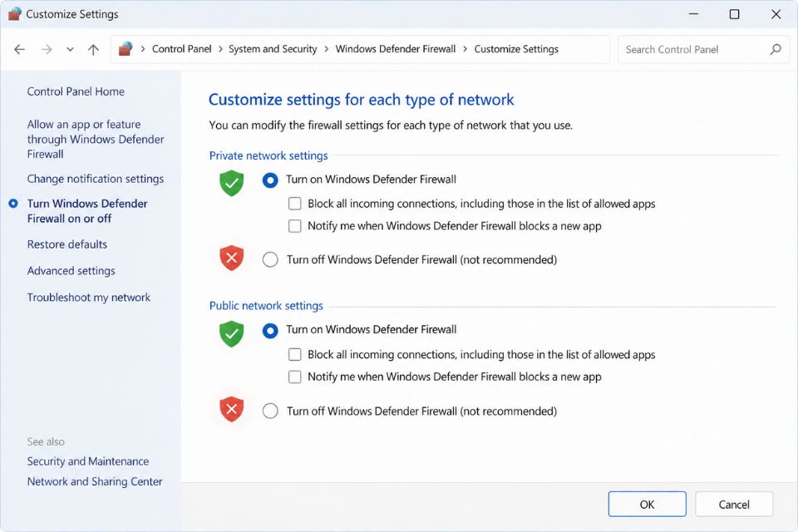This screenshot has width=798, height=532.
Task: Expand chevron after System and Security breadcrumb
Action: pyautogui.click(x=326, y=49)
